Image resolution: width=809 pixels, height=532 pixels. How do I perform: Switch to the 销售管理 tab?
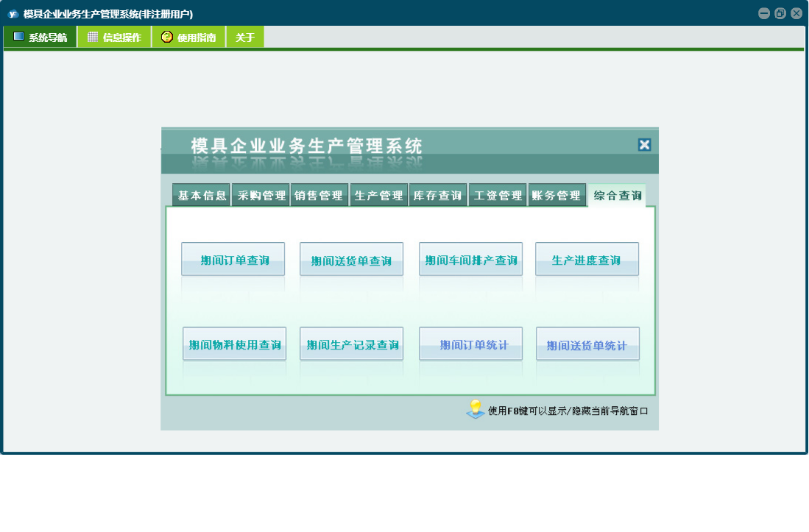319,196
